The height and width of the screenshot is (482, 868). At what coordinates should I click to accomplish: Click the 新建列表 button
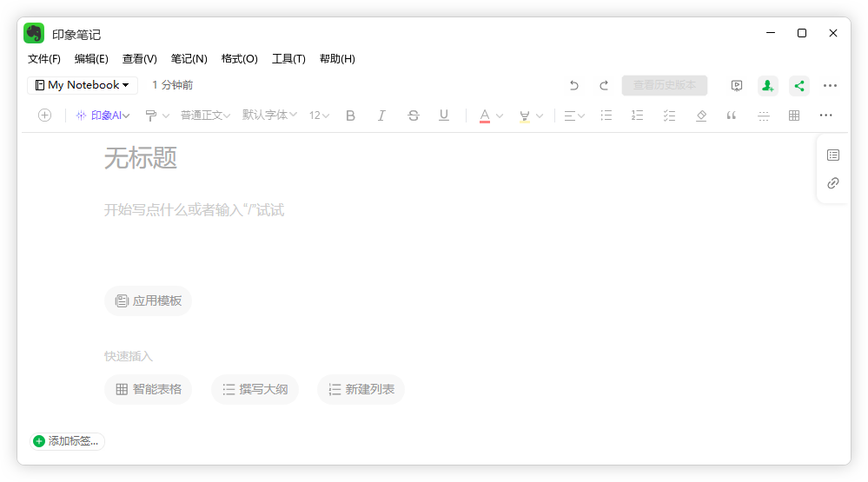361,390
